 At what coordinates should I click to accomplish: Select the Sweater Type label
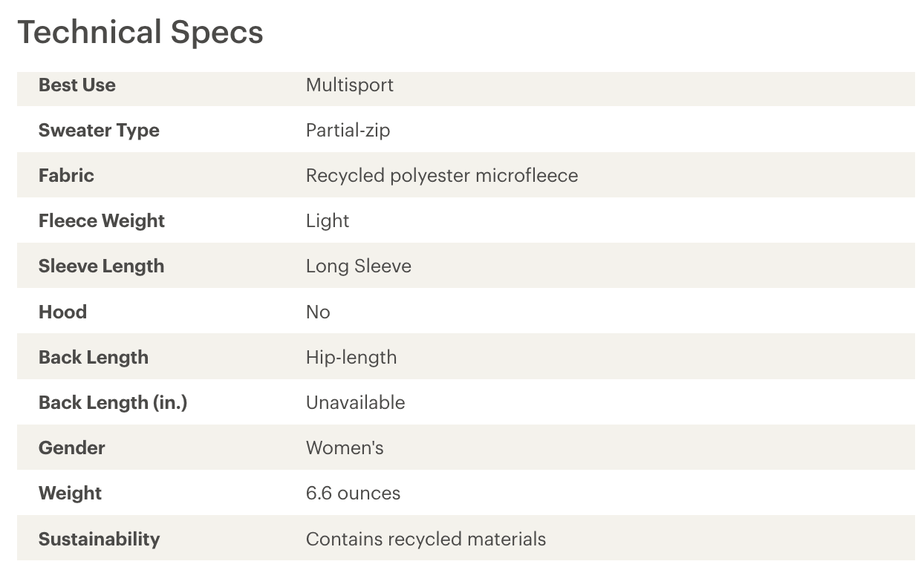99,130
